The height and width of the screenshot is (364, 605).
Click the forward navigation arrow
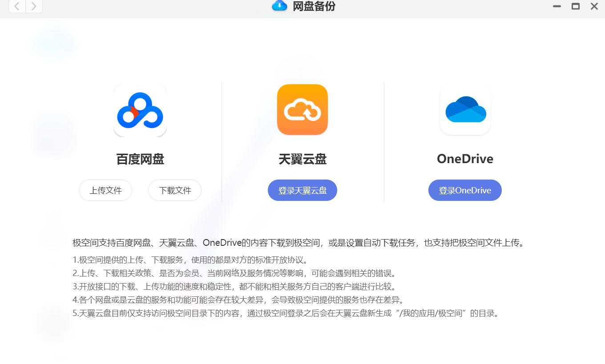point(34,7)
